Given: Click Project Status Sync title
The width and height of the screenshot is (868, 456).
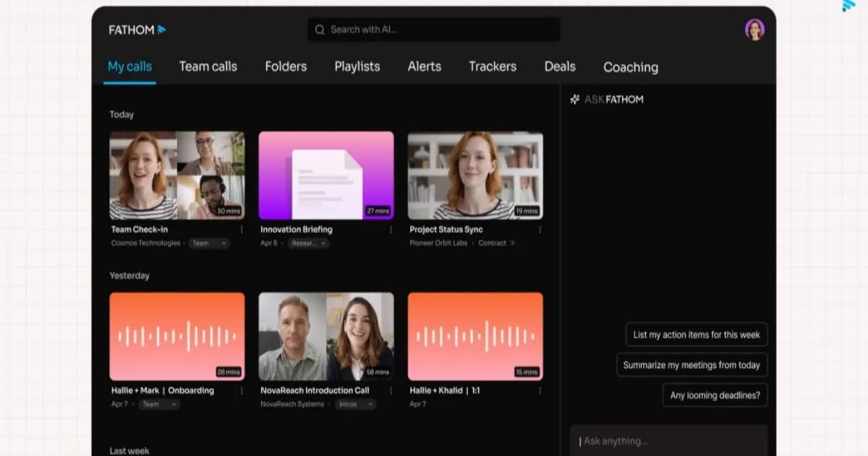Looking at the screenshot, I should click(446, 229).
